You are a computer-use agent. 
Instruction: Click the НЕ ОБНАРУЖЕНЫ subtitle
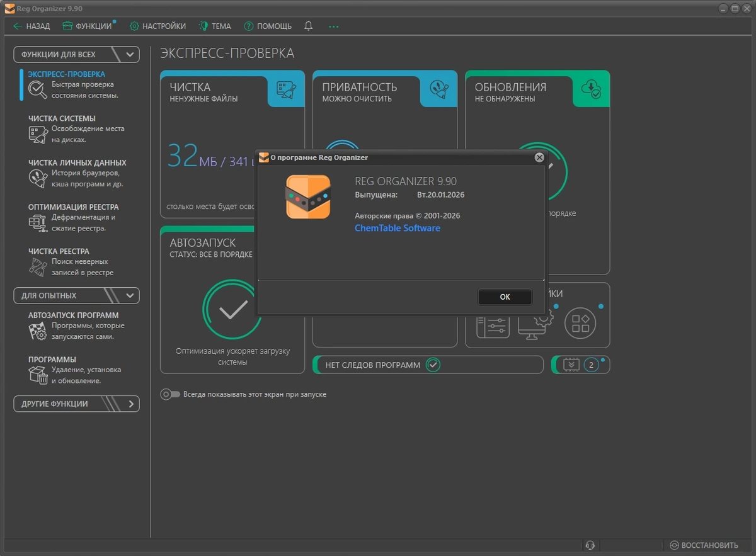point(505,99)
